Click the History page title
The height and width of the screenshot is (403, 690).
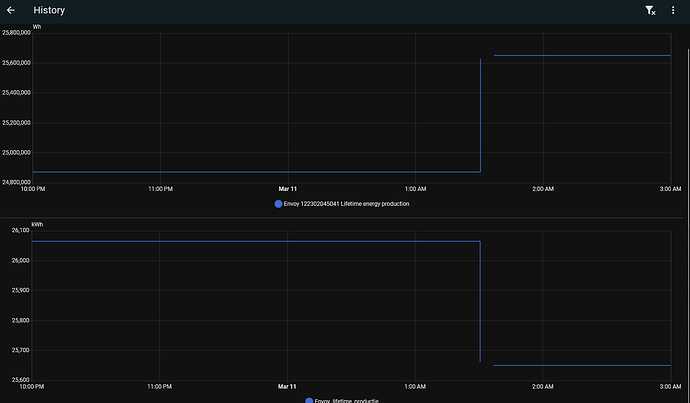(49, 10)
